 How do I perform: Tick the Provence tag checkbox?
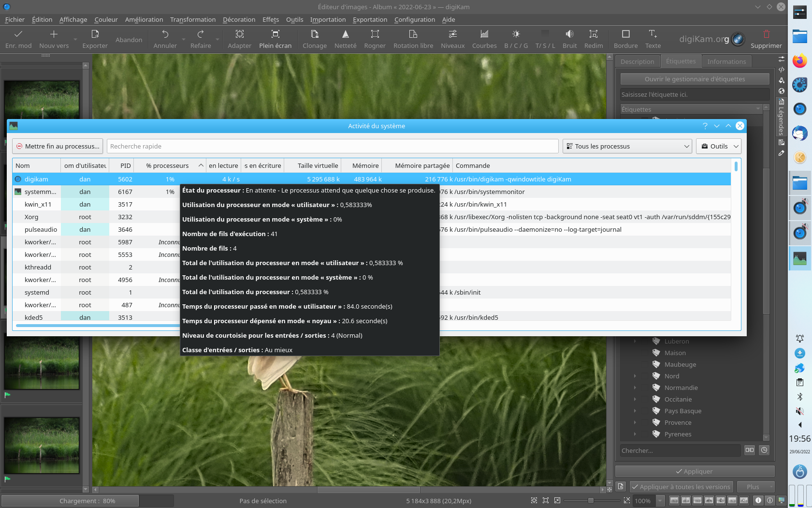coord(645,423)
